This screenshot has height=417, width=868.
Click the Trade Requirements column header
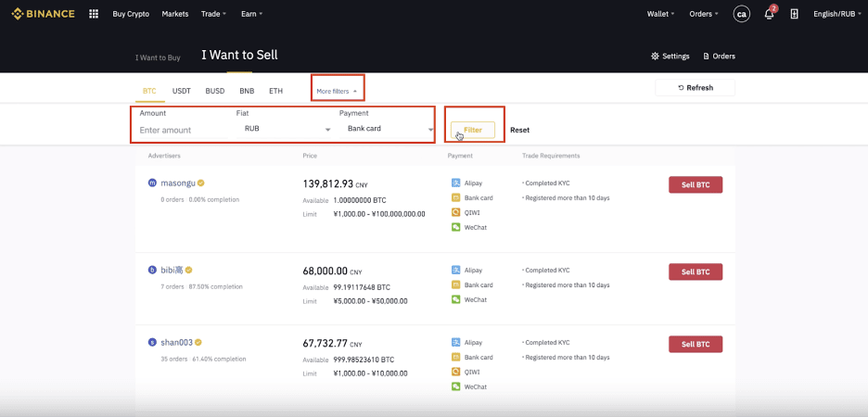coord(551,156)
